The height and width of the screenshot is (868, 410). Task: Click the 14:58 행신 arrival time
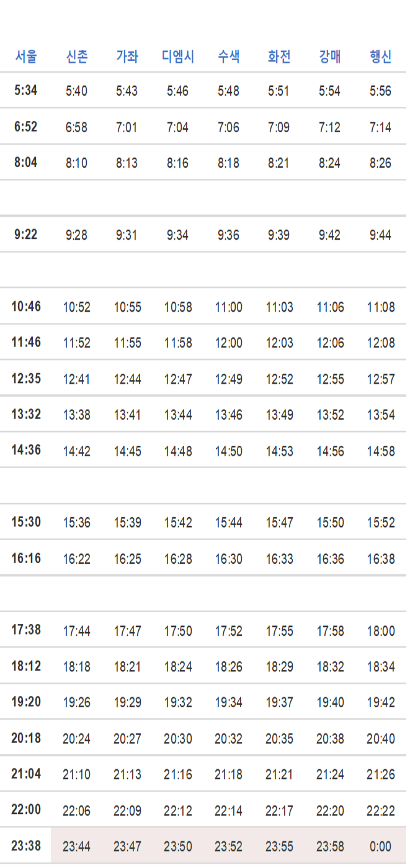click(x=380, y=451)
